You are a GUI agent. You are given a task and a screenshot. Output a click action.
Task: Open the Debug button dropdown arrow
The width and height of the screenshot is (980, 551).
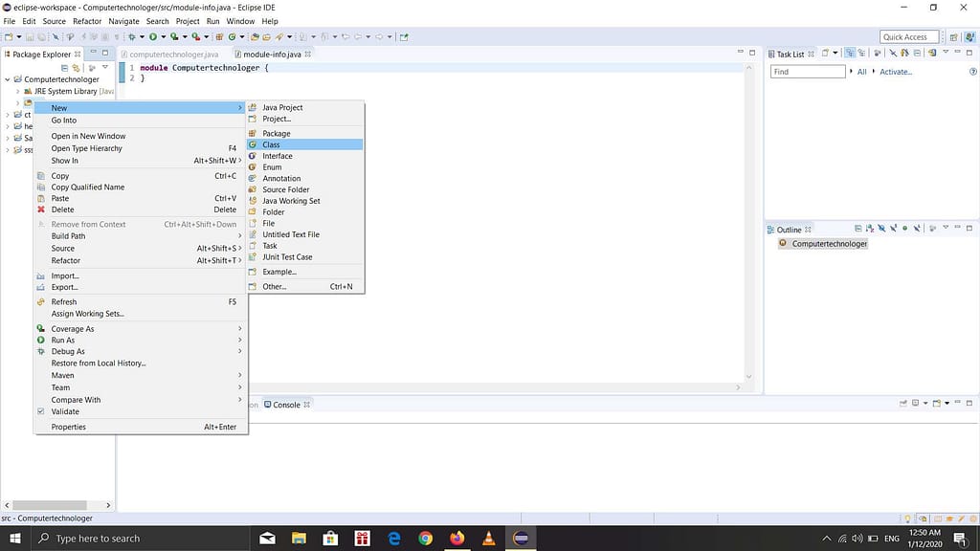(x=142, y=37)
